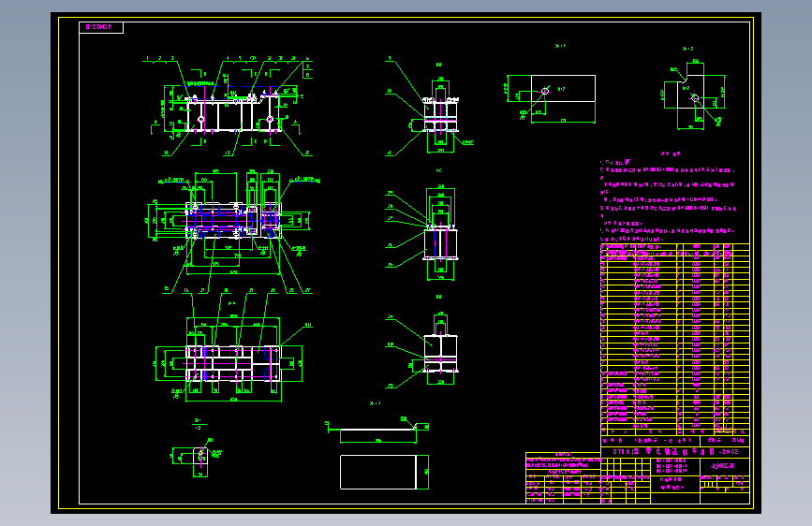Click the revision notes table left of title block

[563, 478]
